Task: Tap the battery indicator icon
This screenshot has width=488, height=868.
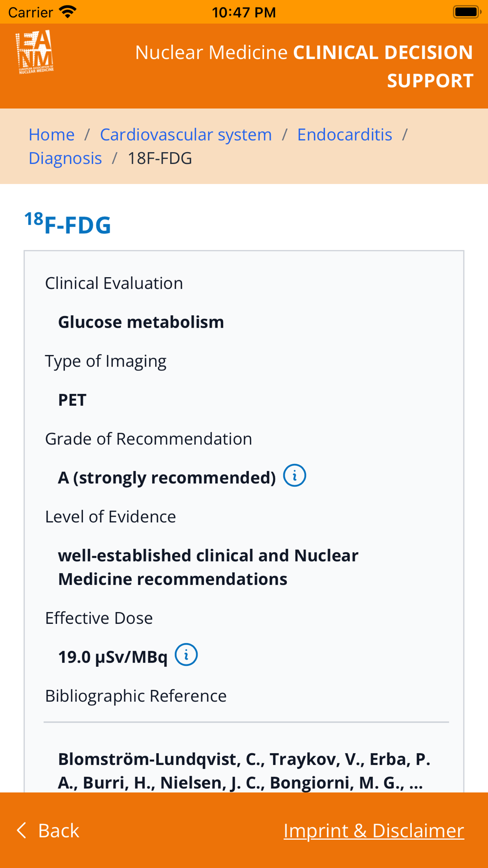Action: click(x=467, y=12)
